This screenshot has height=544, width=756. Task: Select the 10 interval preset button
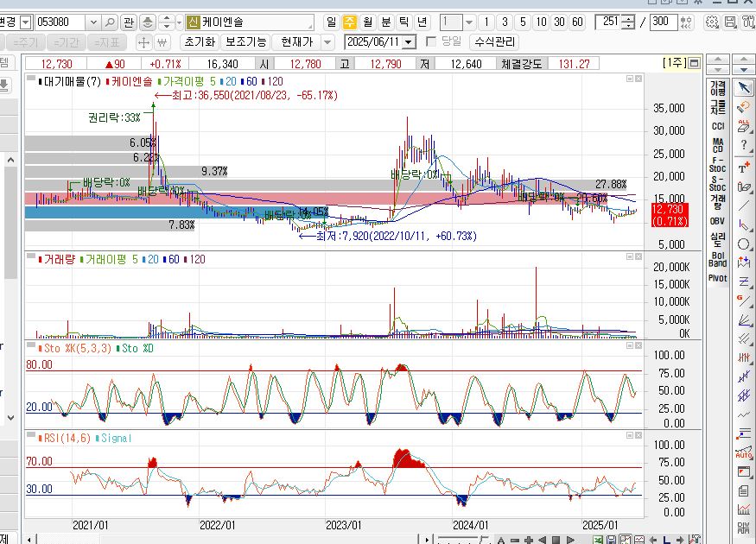tap(542, 22)
